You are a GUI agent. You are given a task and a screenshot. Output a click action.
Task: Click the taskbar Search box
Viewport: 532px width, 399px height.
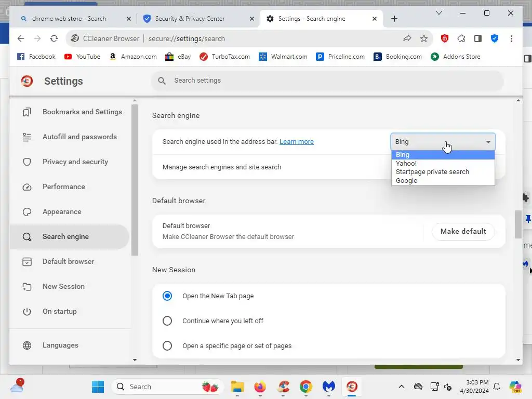click(x=168, y=387)
